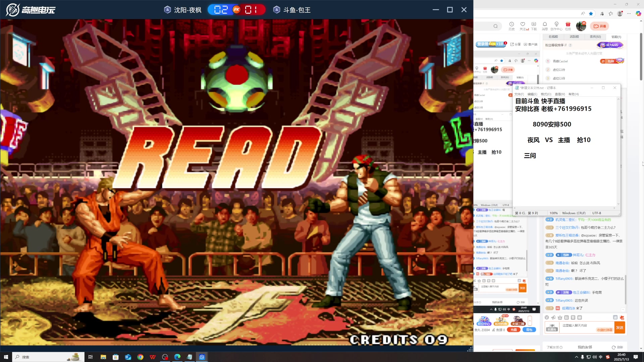Open the Edge settings ellipsis menu

(x=629, y=13)
